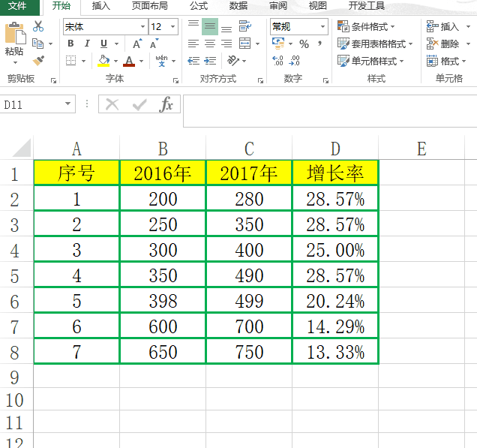This screenshot has width=477, height=448.
Task: Open 对齐方式 dialog launcher
Action: [260, 80]
